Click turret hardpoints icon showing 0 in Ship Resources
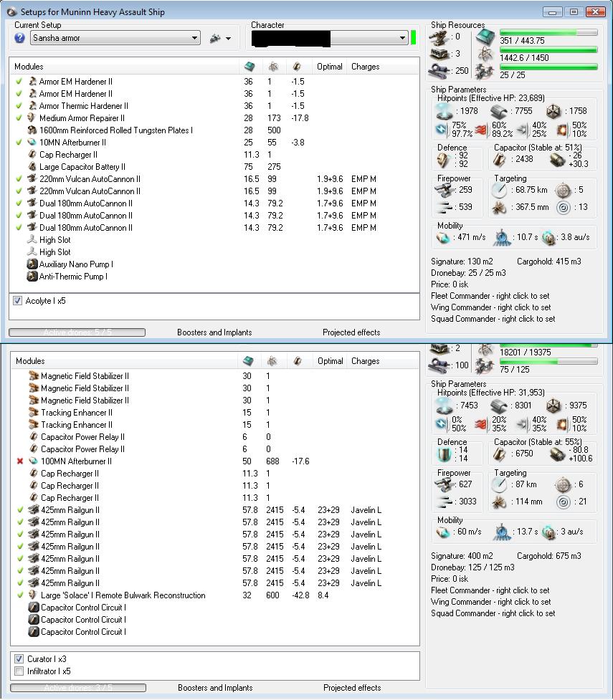This screenshot has width=613, height=700. [438, 37]
